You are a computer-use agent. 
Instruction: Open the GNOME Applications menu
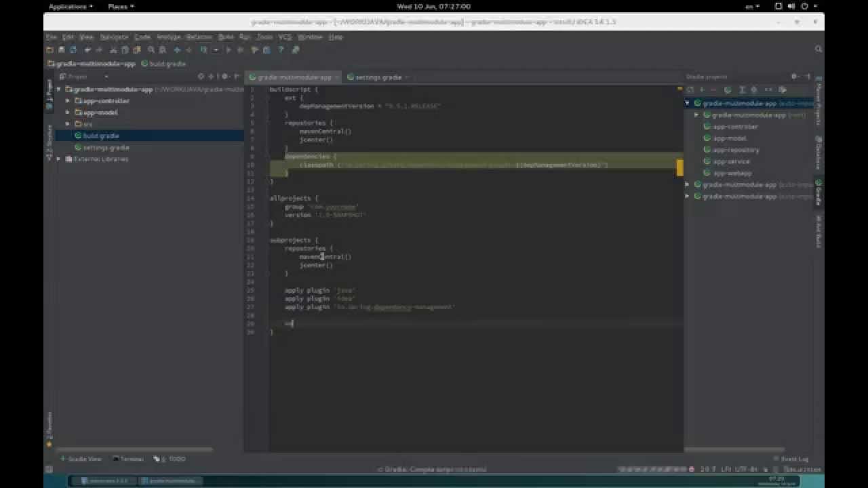[71, 6]
